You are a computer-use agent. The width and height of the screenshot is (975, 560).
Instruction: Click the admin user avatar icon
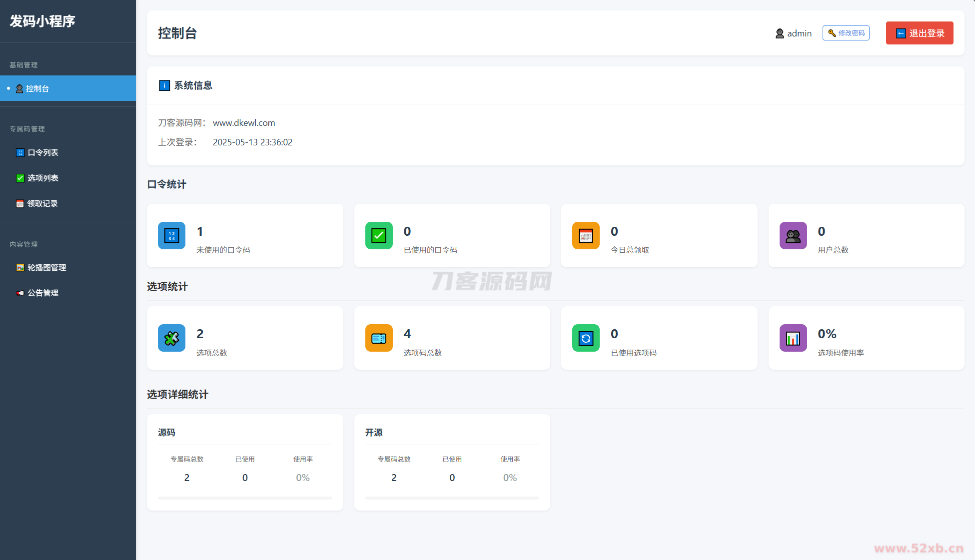[x=780, y=33]
